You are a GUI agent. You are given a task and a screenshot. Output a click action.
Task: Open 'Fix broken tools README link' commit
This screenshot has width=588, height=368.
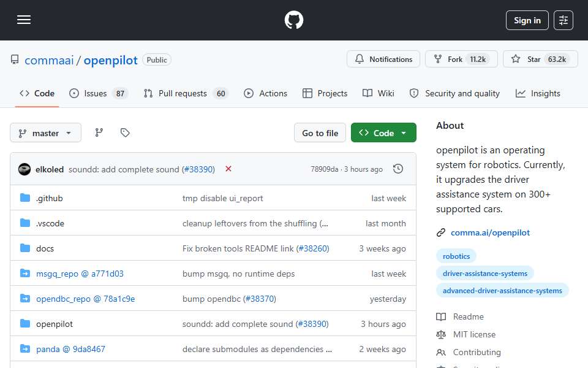pos(238,248)
